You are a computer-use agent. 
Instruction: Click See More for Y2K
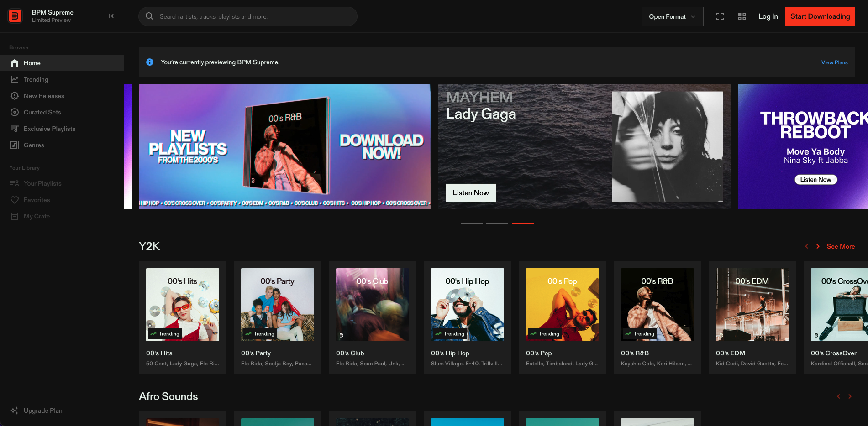tap(841, 246)
